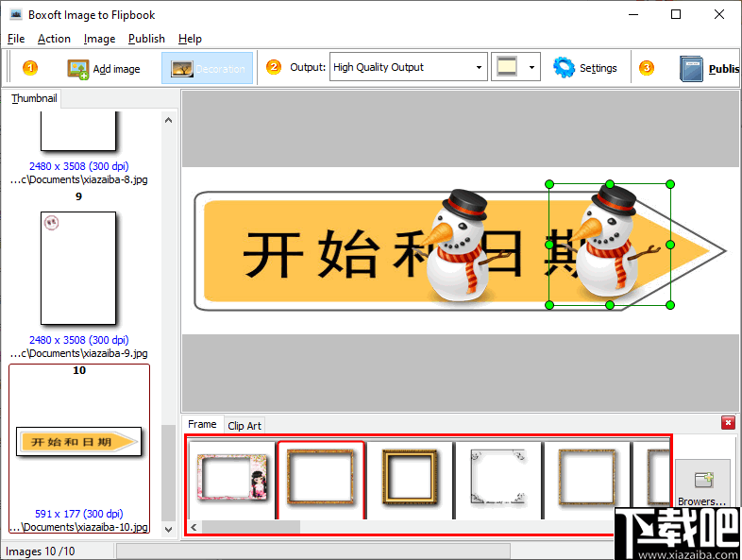Click the Output label text
The width and height of the screenshot is (742, 560).
(308, 67)
